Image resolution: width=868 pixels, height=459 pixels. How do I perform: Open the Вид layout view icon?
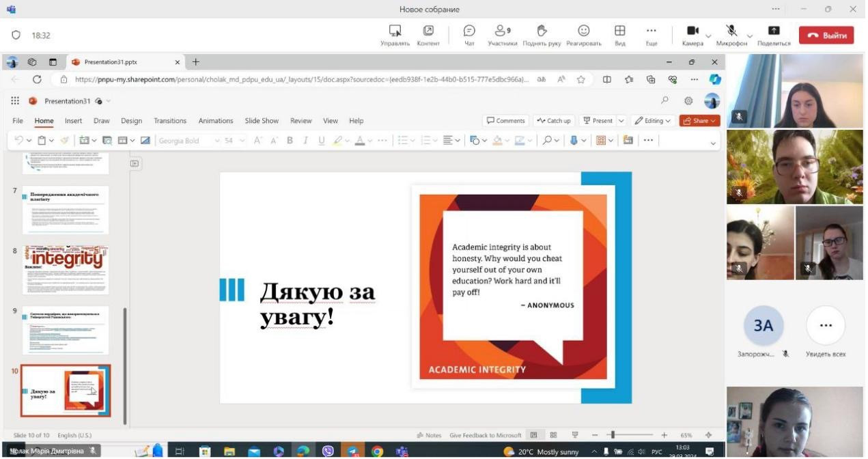tap(619, 31)
